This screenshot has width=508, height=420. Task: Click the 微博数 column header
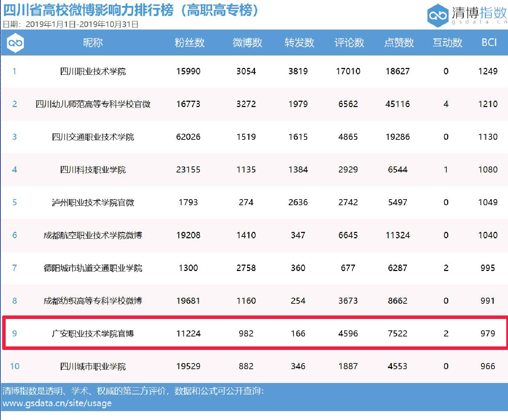(247, 43)
